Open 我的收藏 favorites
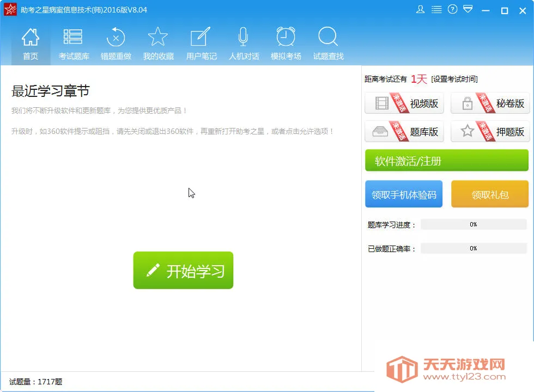The height and width of the screenshot is (392, 534). coord(159,44)
